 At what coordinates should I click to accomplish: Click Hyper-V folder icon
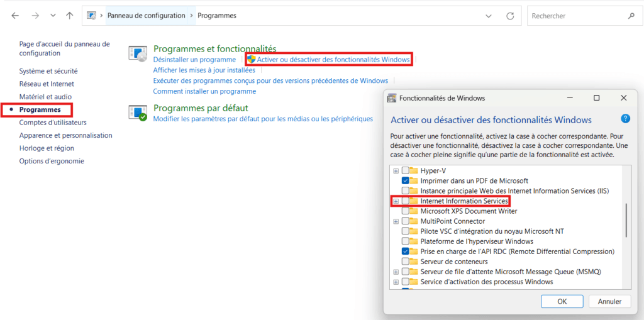[414, 170]
